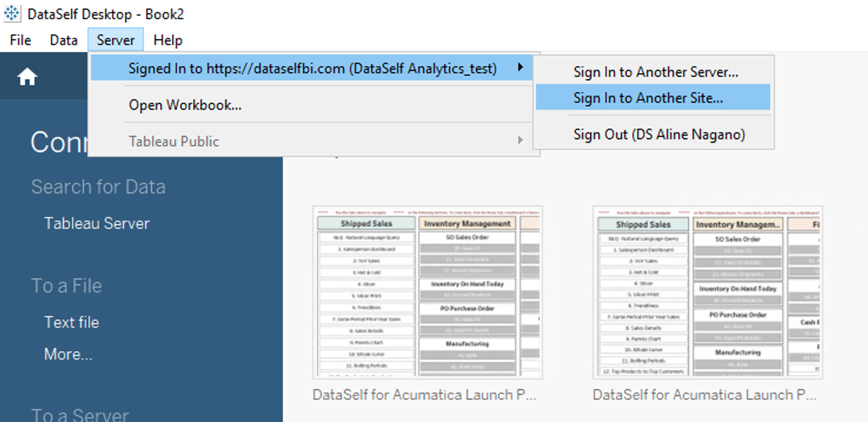Expand the Tableau Public submenu arrow

click(520, 140)
